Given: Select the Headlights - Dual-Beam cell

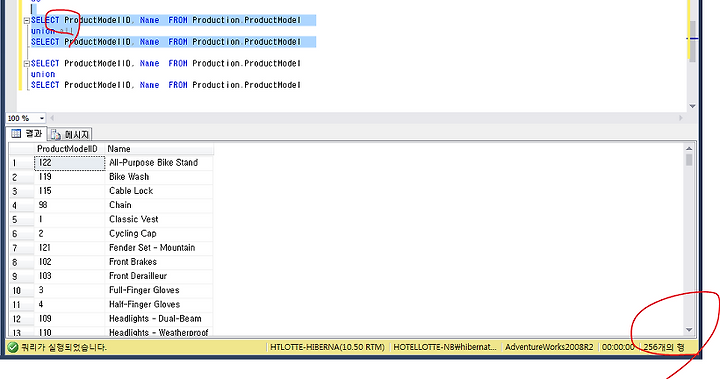Looking at the screenshot, I should pos(159,319).
